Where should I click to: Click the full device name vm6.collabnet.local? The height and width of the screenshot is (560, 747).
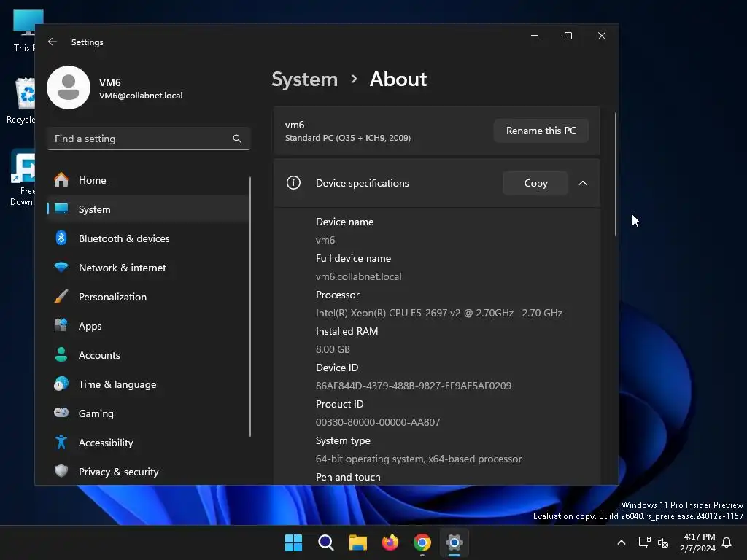tap(358, 276)
